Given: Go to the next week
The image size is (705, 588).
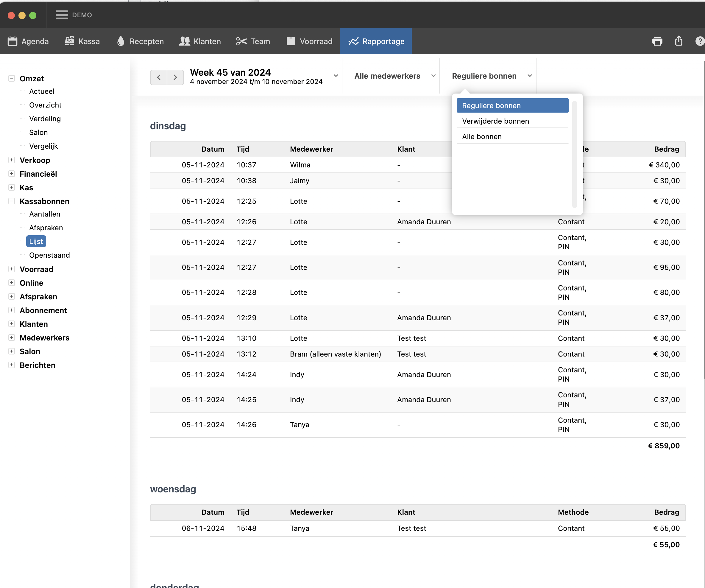Looking at the screenshot, I should pos(175,77).
